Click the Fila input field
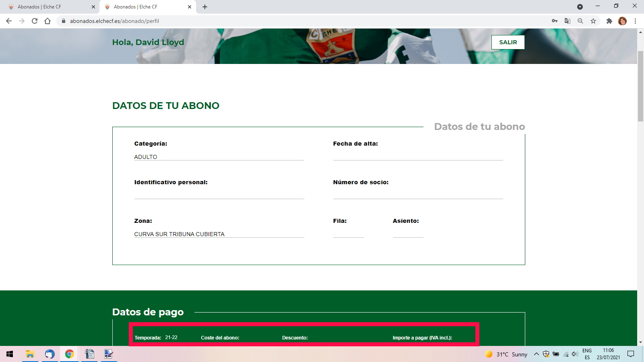The height and width of the screenshot is (362, 644). [348, 234]
